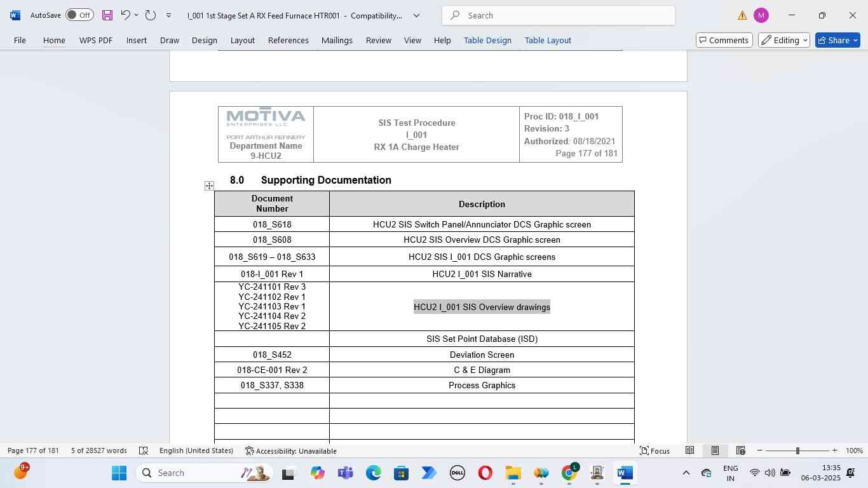Click the 100% zoom level
The image size is (868, 488).
pyautogui.click(x=854, y=451)
